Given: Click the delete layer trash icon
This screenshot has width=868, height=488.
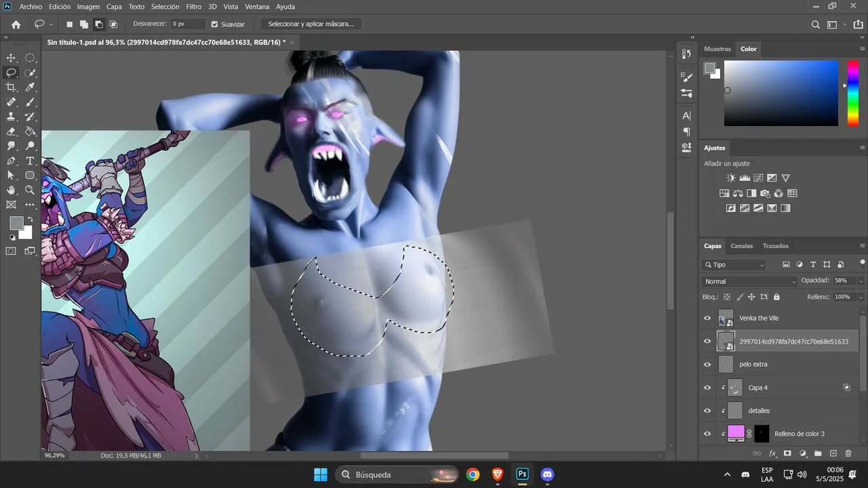Looking at the screenshot, I should point(848,453).
